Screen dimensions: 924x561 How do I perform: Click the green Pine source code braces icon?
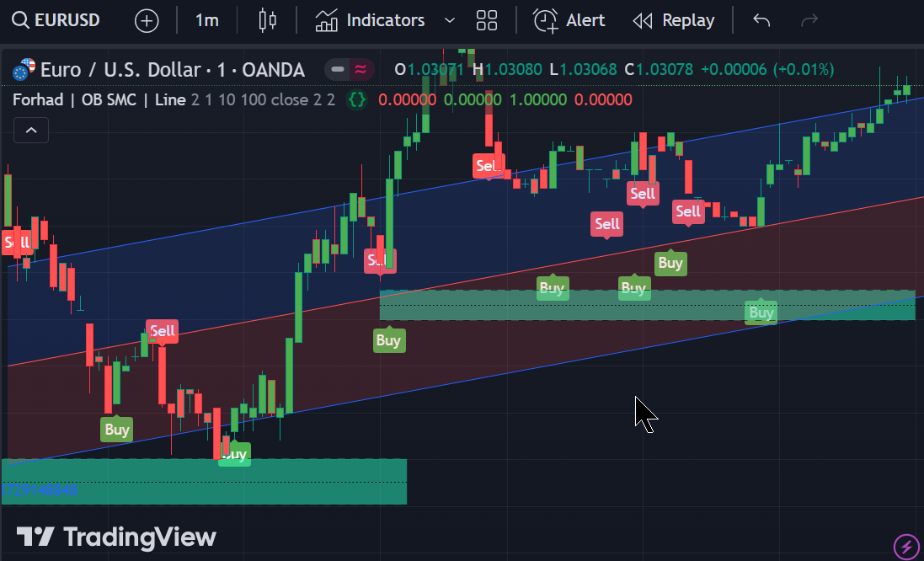pos(357,100)
